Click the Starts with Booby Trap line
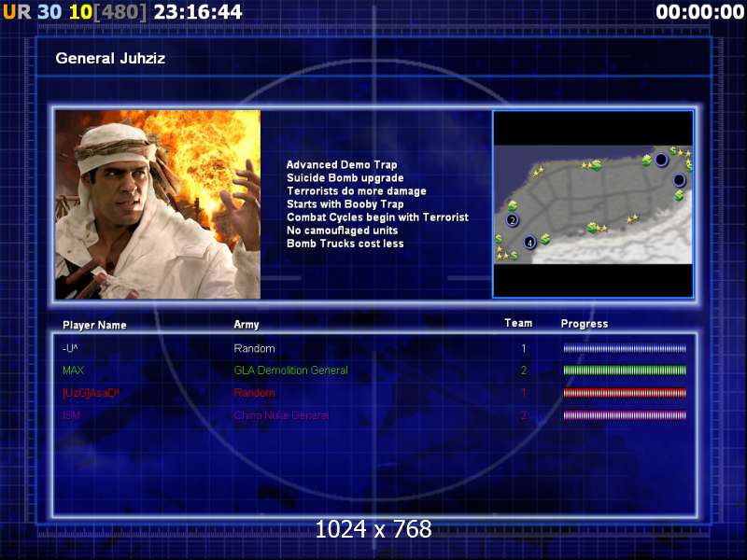 345,204
